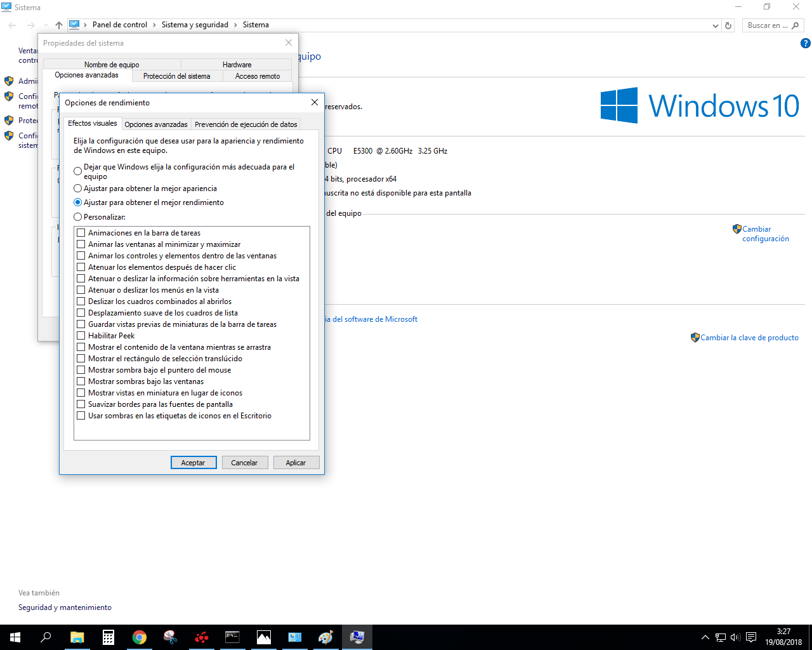Tick 'Desplazamiento suave de los cuadros de lista'
Image resolution: width=812 pixels, height=650 pixels.
81,313
